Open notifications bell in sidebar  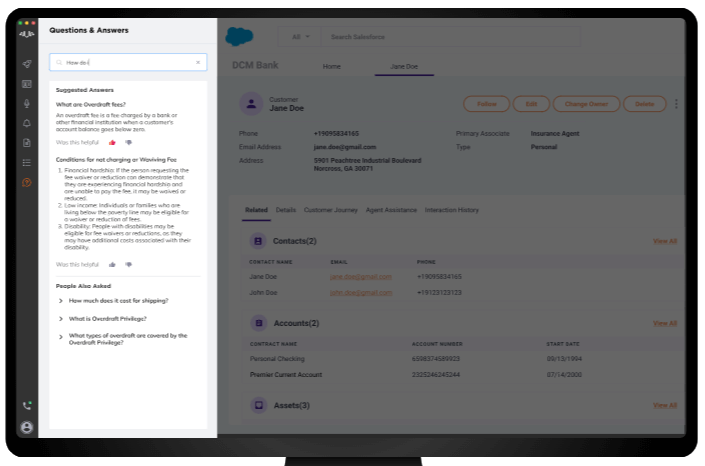tap(27, 123)
